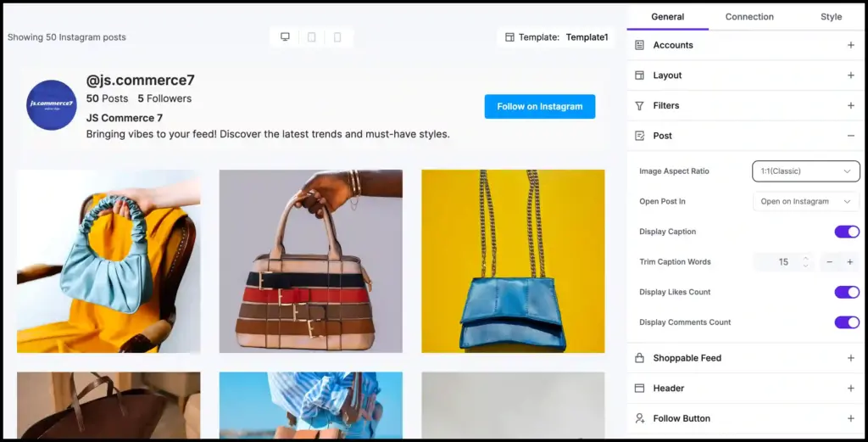The image size is (868, 442).
Task: Switch to the Connection tab
Action: (749, 17)
